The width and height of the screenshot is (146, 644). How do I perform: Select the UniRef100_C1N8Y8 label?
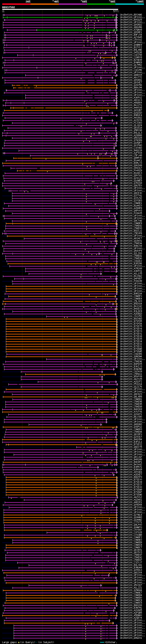(x=131, y=58)
